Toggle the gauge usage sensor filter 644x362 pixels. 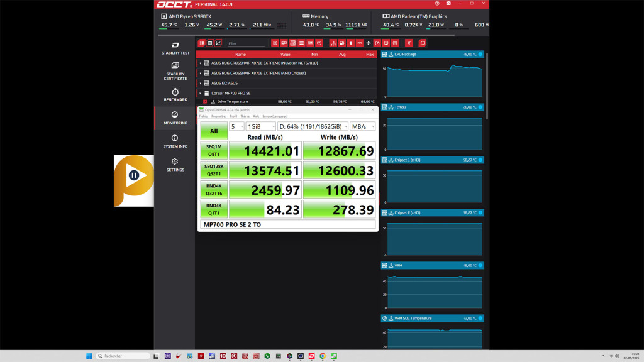pos(377,43)
